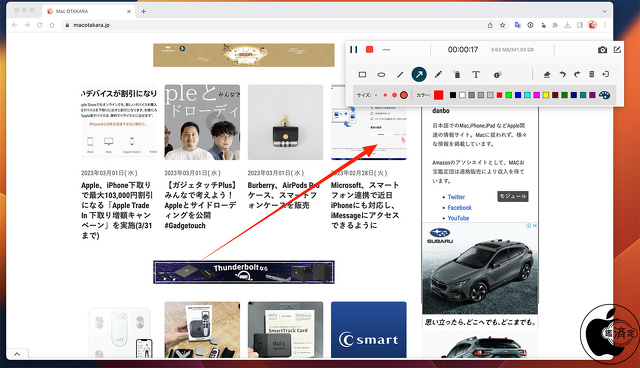This screenshot has width=640, height=368.
Task: Stop the recording with red square
Action: 369,49
